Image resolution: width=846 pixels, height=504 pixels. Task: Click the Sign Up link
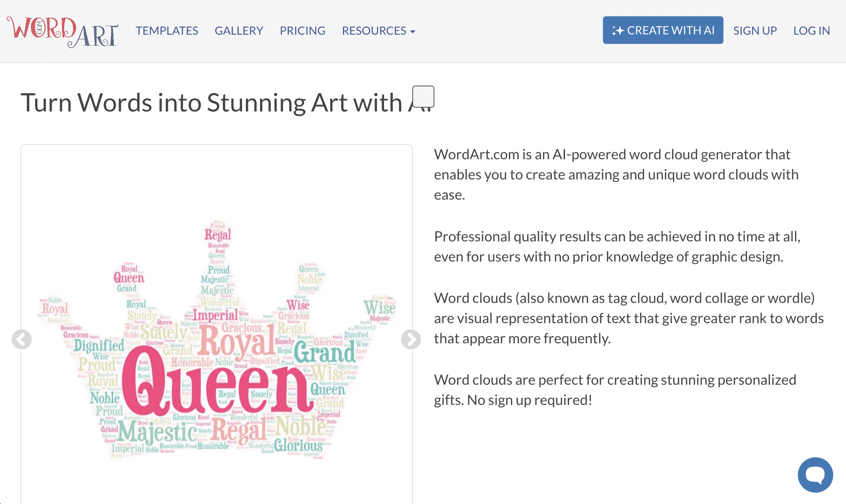click(x=755, y=31)
